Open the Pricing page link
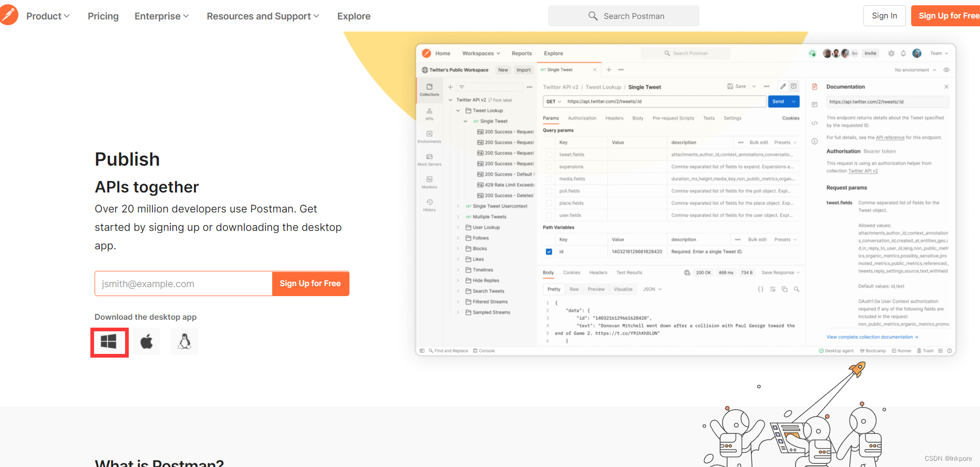This screenshot has width=980, height=467. pos(103,16)
